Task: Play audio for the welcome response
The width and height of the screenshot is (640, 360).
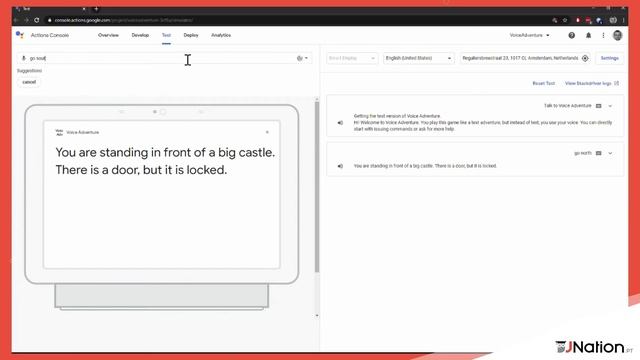Action: pos(340,122)
